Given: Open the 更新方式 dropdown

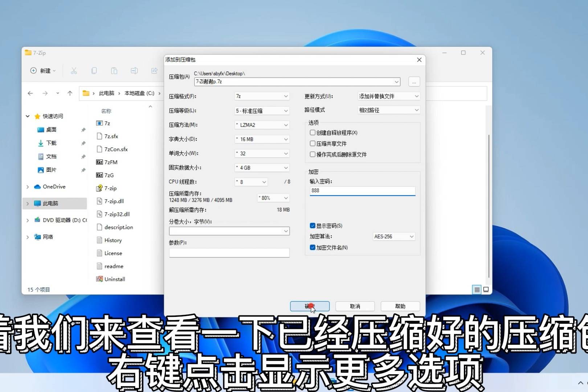Looking at the screenshot, I should [x=389, y=96].
